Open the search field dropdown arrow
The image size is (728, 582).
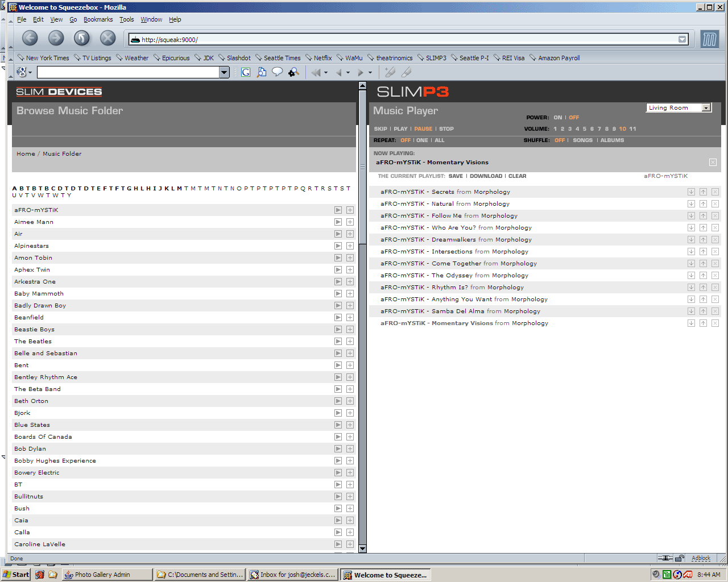[224, 72]
